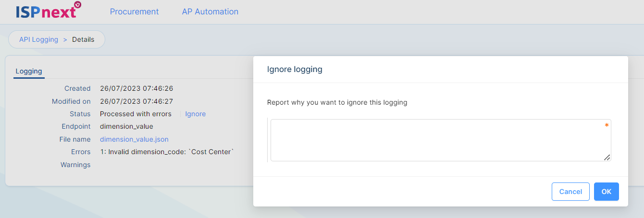The height and width of the screenshot is (218, 644).
Task: Click the orange required asterisk
Action: 607,126
